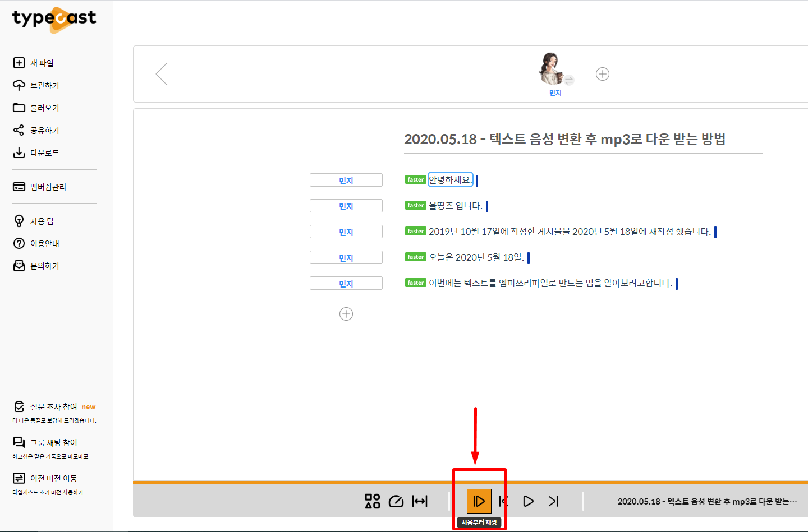This screenshot has height=532, width=808.
Task: Skip to previous sentence button
Action: 504,501
